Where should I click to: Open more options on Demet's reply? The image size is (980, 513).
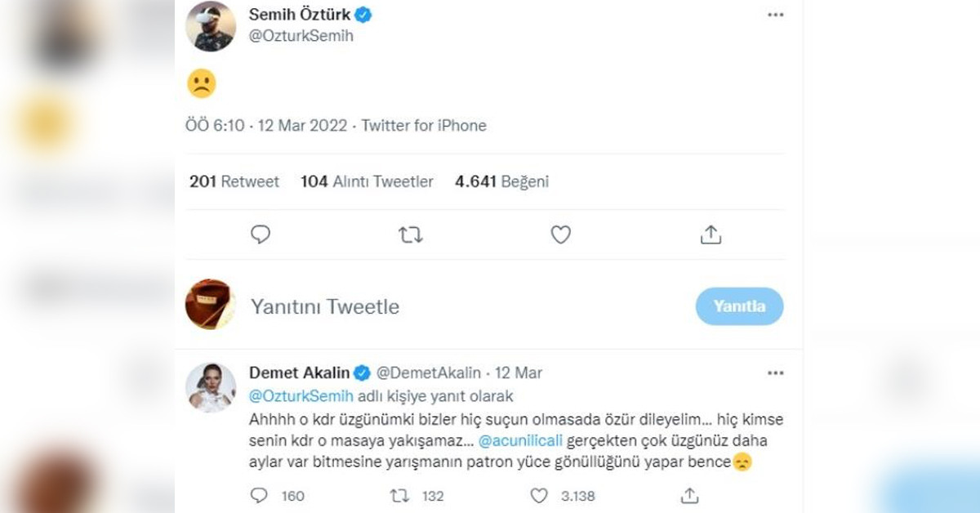(x=775, y=373)
